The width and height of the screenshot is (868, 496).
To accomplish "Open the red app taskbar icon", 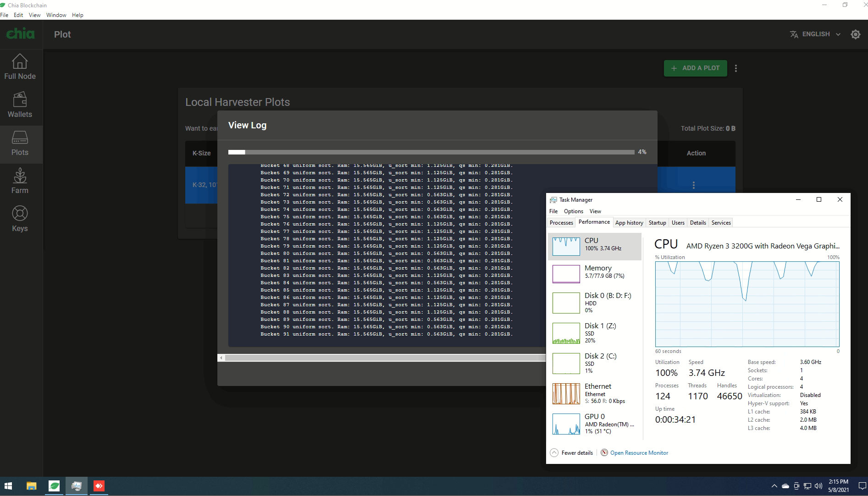I will point(99,486).
